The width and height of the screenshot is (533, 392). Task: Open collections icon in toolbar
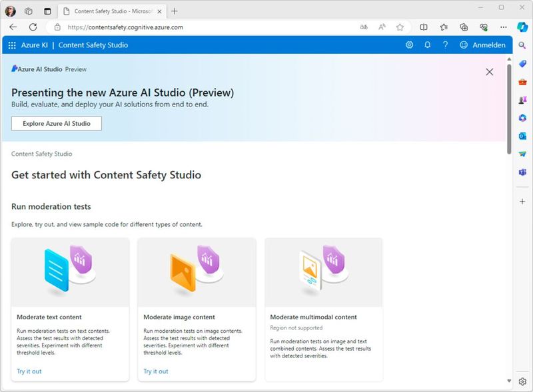coord(464,27)
